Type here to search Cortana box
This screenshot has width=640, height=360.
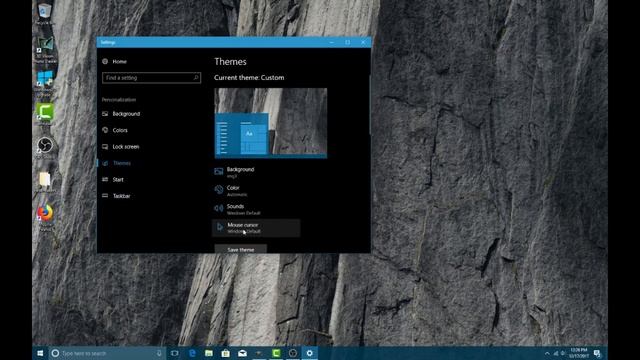(107, 353)
